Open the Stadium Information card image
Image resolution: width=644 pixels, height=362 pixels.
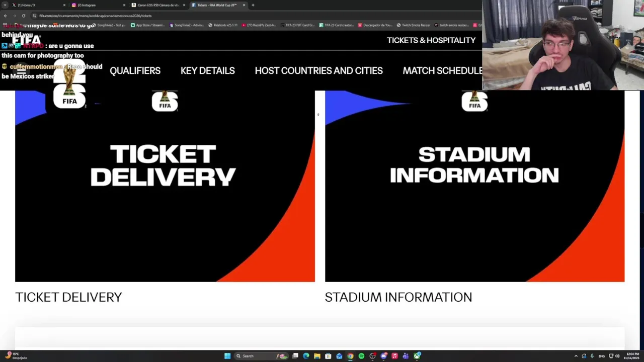[474, 186]
